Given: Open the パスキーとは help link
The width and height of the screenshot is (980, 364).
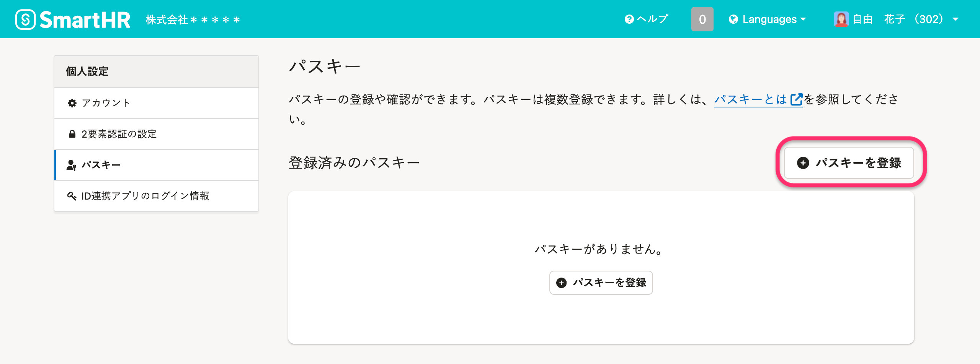Looking at the screenshot, I should (750, 99).
